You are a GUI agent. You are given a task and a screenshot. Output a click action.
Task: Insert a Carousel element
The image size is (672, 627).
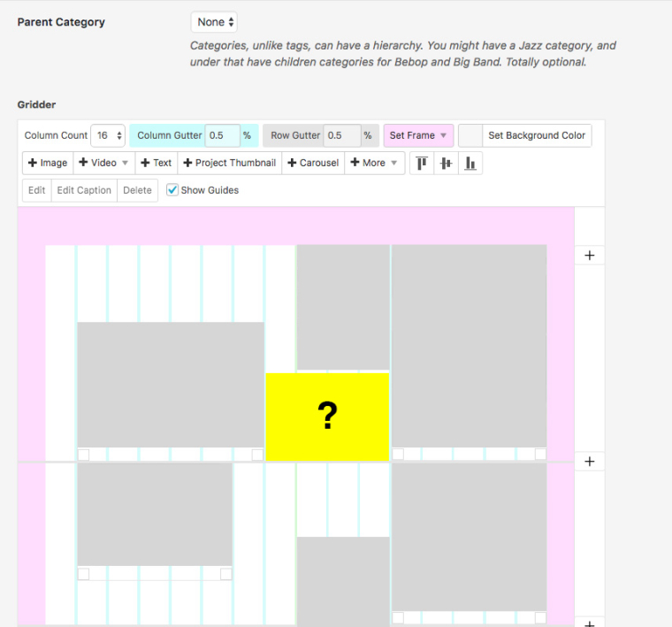[x=313, y=163]
